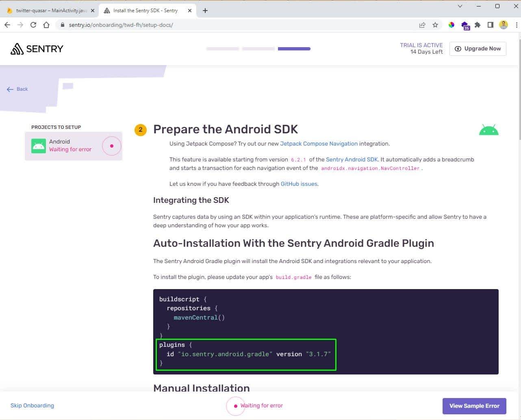Open the Chrome profile avatar
This screenshot has width=521, height=420.
pyautogui.click(x=504, y=25)
